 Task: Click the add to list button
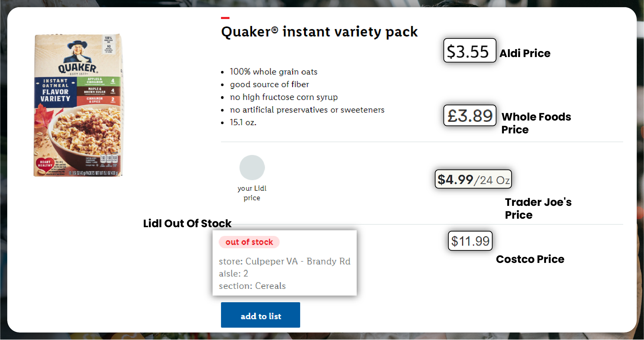tap(260, 315)
